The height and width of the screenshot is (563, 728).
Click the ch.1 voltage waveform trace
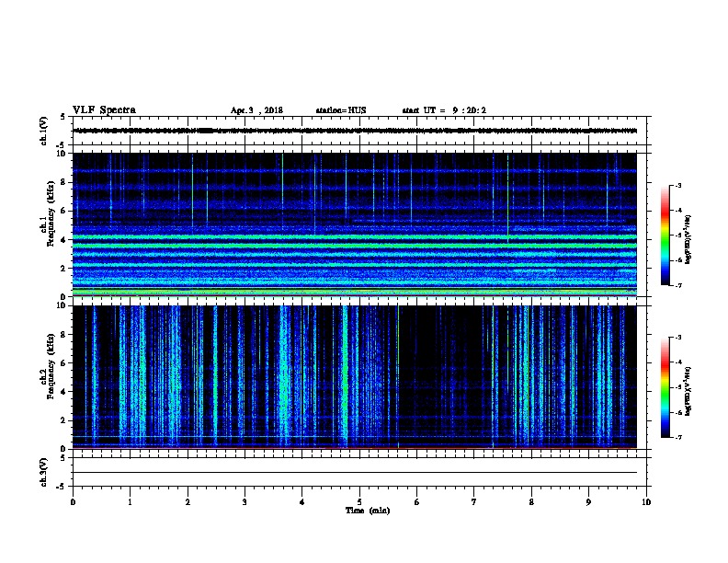click(x=355, y=131)
